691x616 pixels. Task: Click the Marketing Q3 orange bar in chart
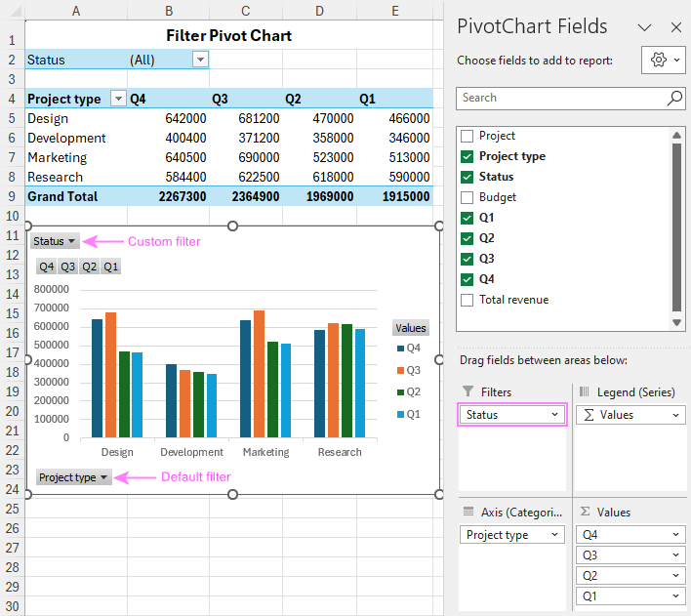tap(260, 374)
